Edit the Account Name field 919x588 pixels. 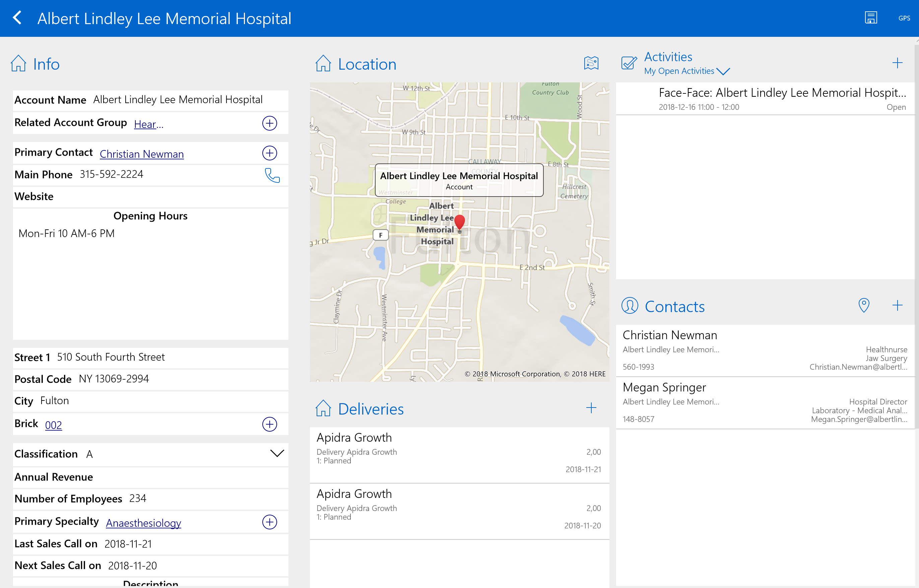pos(150,100)
